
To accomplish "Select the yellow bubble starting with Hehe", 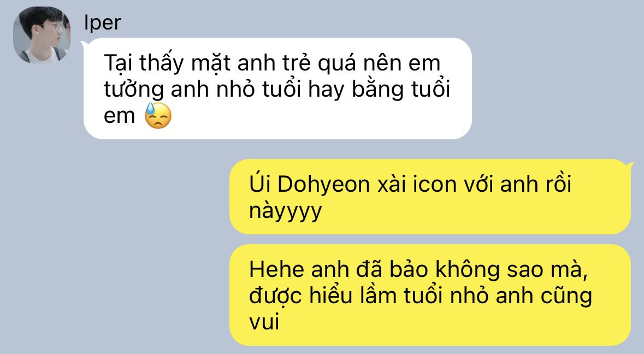I will [430, 295].
